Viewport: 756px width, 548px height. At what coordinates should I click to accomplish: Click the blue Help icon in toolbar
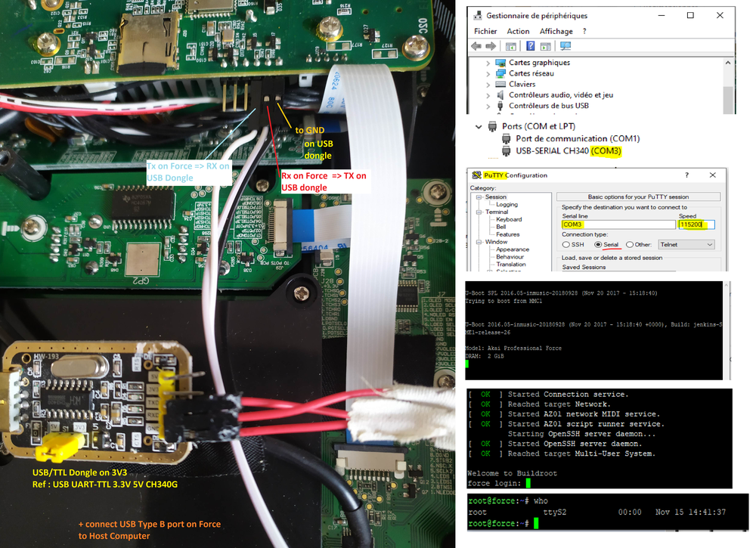pyautogui.click(x=531, y=46)
